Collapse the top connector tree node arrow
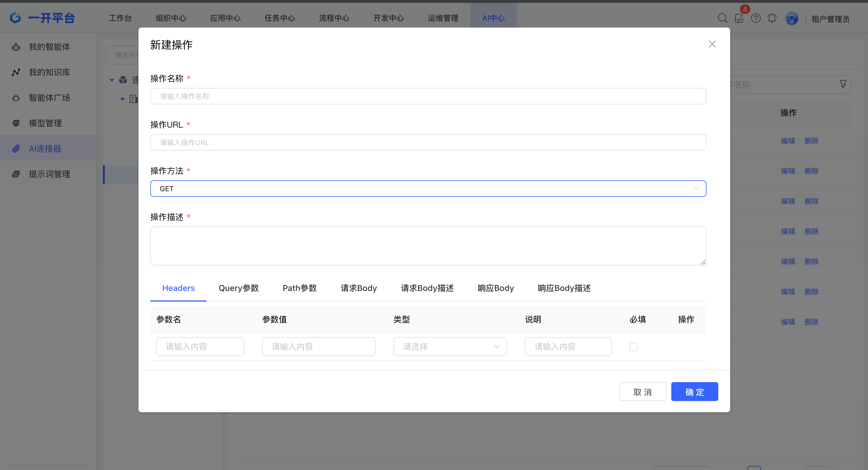The width and height of the screenshot is (868, 470). (112, 80)
